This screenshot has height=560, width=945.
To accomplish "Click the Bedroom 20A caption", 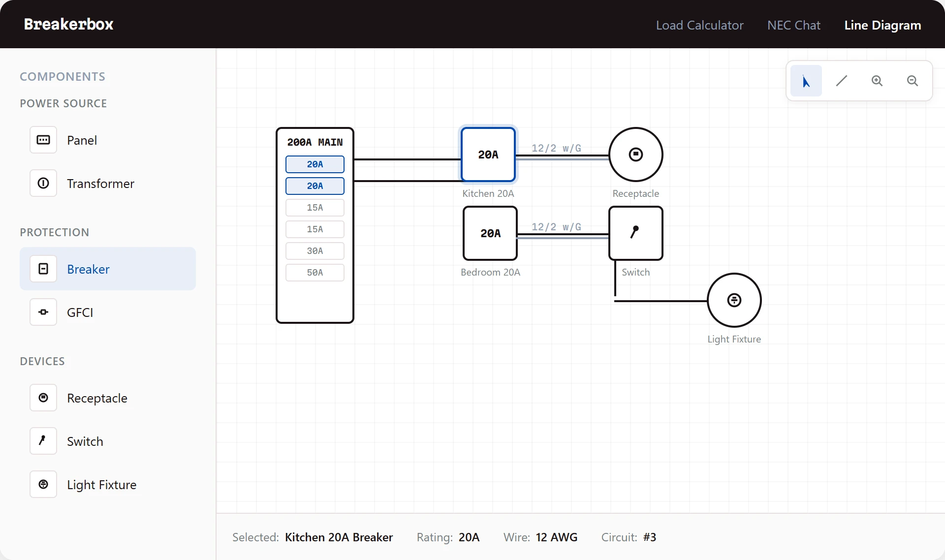I will coord(490,272).
